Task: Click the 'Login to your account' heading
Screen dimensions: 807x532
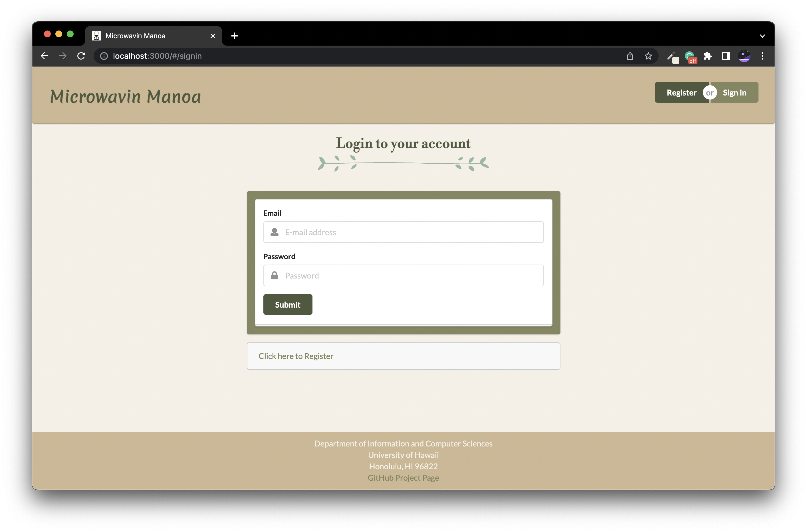Action: (x=403, y=144)
